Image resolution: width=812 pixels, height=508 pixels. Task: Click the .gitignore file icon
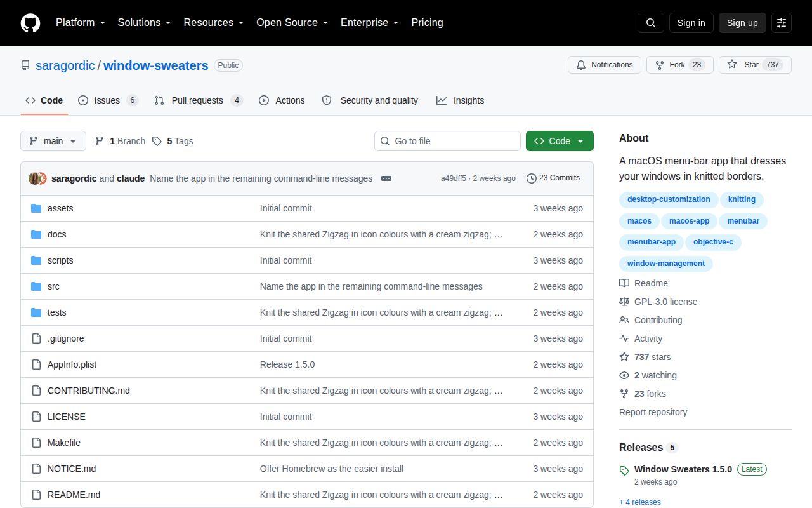pyautogui.click(x=36, y=338)
